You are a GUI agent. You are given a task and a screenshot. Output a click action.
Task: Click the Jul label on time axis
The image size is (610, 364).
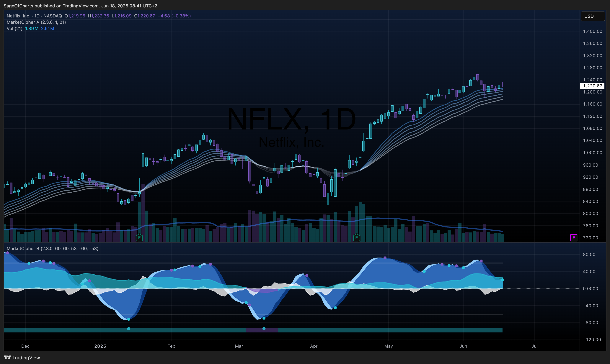(x=535, y=346)
